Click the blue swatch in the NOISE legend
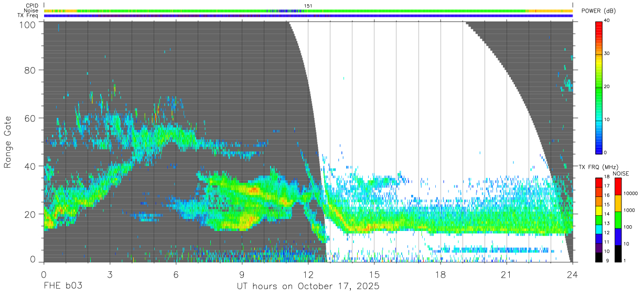The height and width of the screenshot is (297, 644). coord(618,237)
